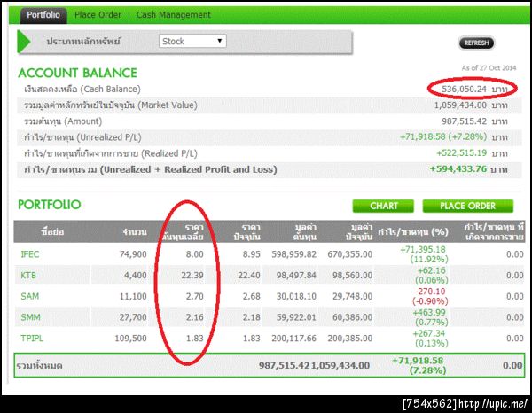
Task: Click total market value 1,059,434.00 in summary row
Action: point(340,365)
